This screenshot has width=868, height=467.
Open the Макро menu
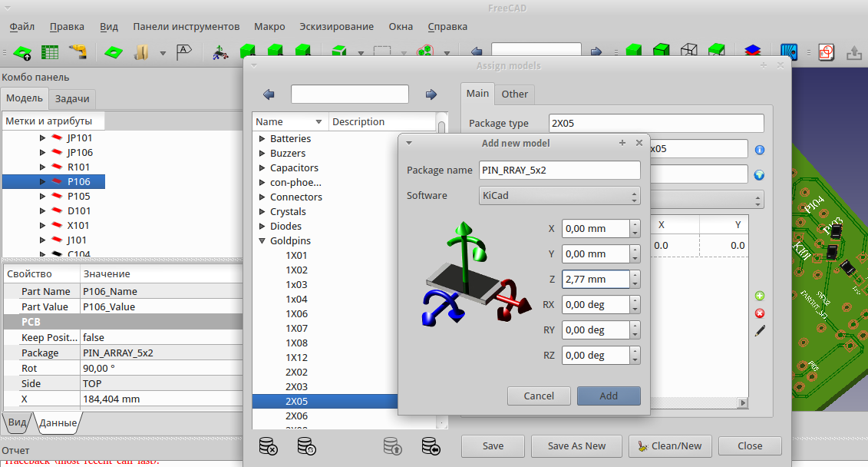[269, 26]
